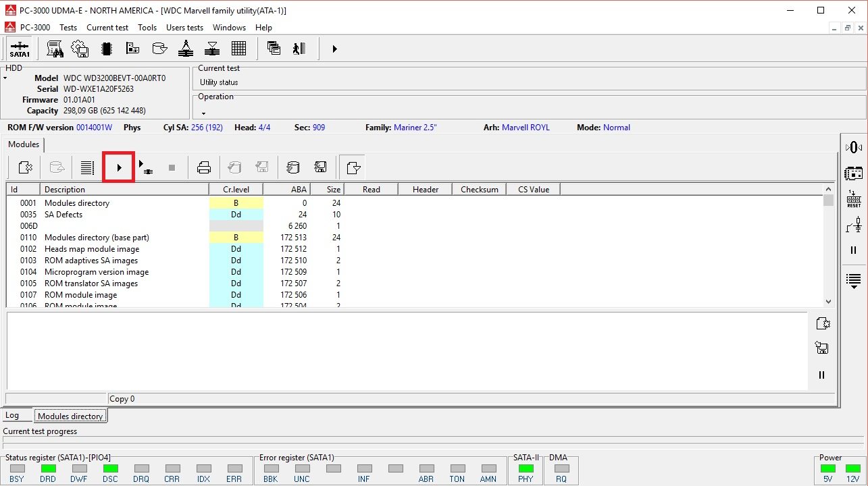
Task: Sort by the Description column header
Action: [125, 190]
